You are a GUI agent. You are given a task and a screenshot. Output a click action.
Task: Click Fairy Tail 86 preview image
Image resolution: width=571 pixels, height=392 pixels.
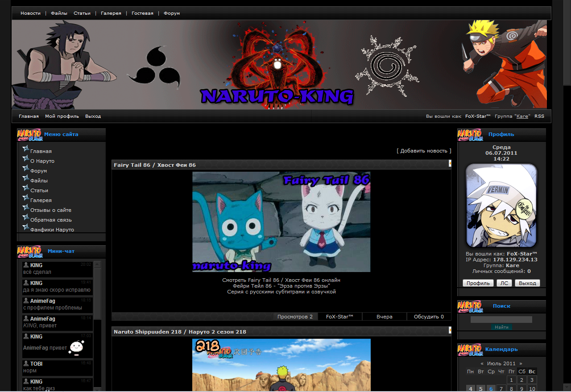click(x=281, y=222)
